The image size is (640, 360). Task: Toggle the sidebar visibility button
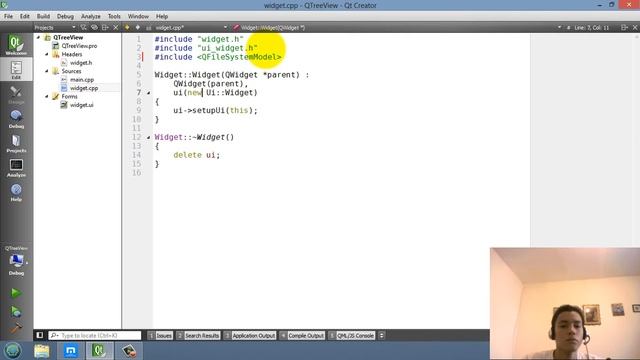(x=40, y=335)
